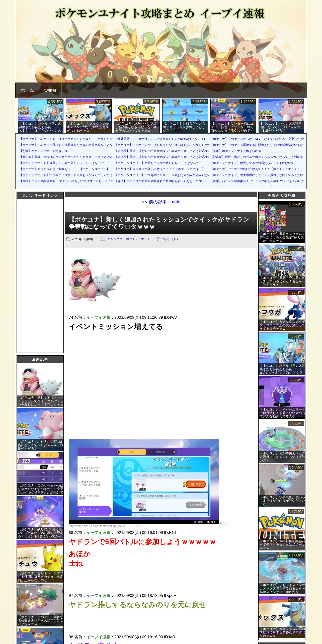Screen dimensions: 322x644
Task: Open left column headline 【速報】バランス調整実装
Action: pyautogui.click(x=66, y=181)
